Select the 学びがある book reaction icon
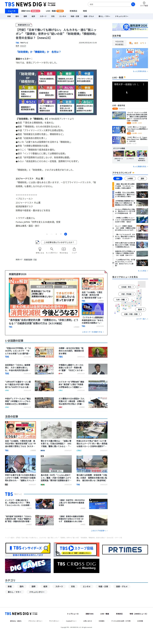This screenshot has height=644, width=153. [64, 250]
